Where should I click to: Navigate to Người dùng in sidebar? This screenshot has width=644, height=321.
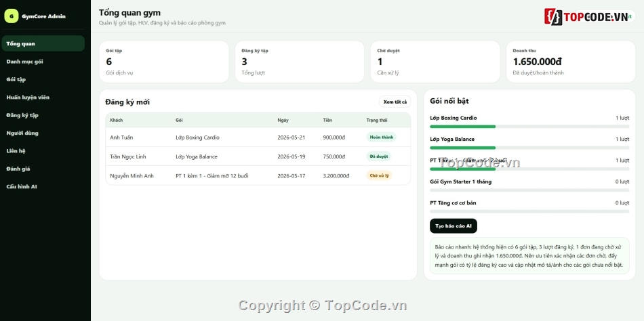tap(43, 133)
